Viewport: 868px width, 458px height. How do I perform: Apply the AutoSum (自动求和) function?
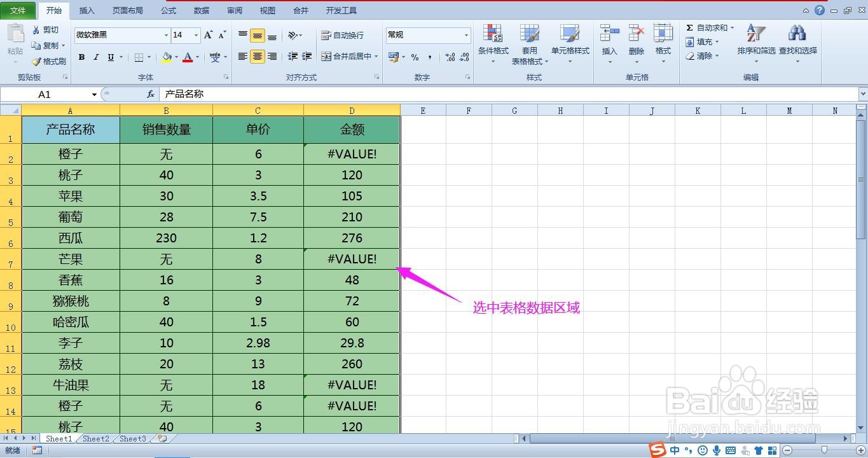[x=708, y=27]
